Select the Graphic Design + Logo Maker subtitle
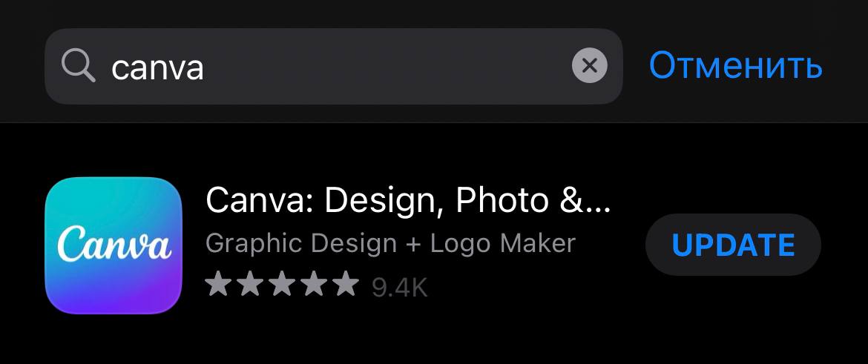This screenshot has height=364, width=868. tap(390, 243)
